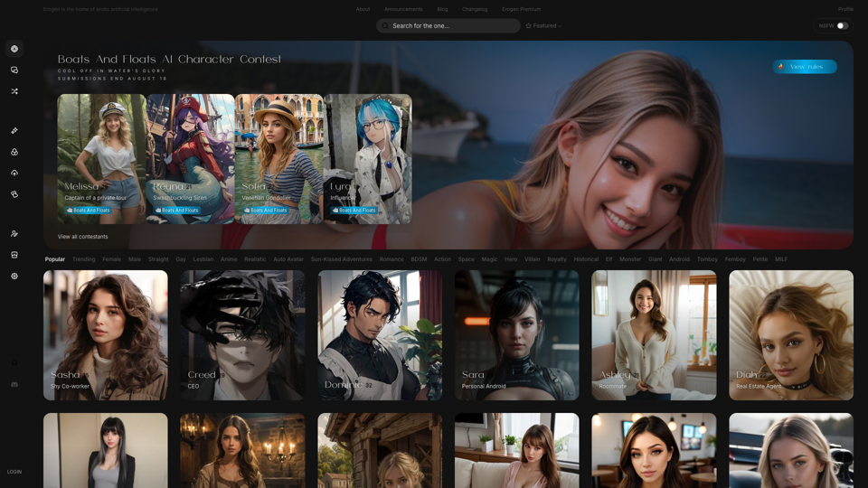Click View all contestants link
This screenshot has height=488, width=868.
pos(82,236)
